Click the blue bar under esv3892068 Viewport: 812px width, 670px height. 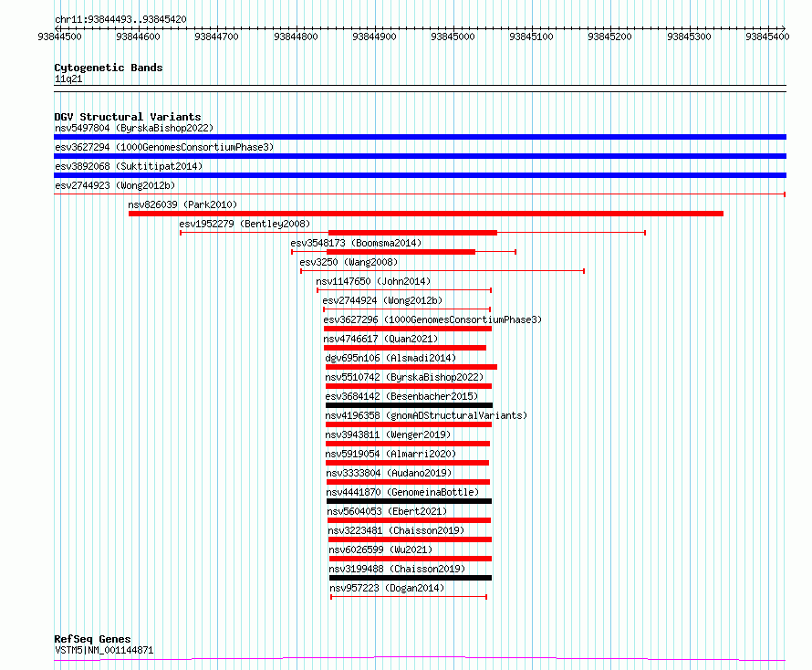[x=420, y=175]
